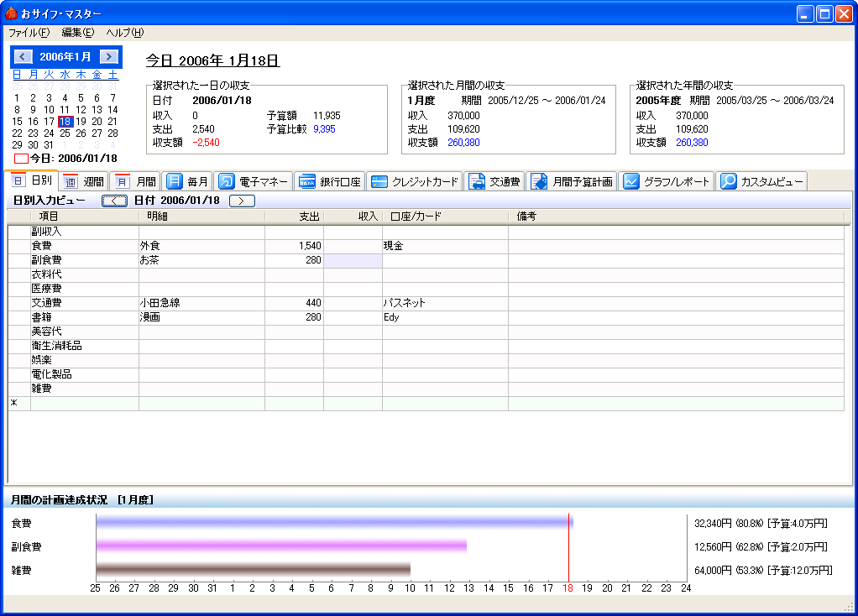This screenshot has width=858, height=616.
Task: Click the おサイフ・マスター app icon in title bar
Action: tap(11, 13)
